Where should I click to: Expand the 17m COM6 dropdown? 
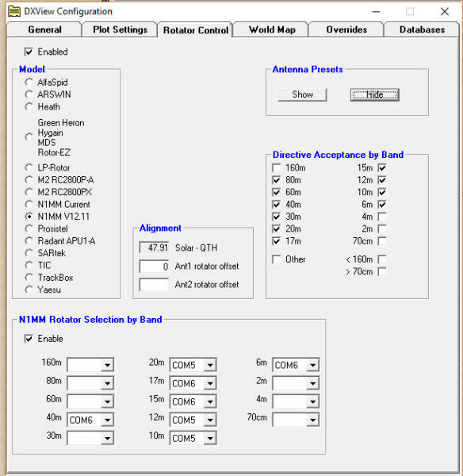210,383
